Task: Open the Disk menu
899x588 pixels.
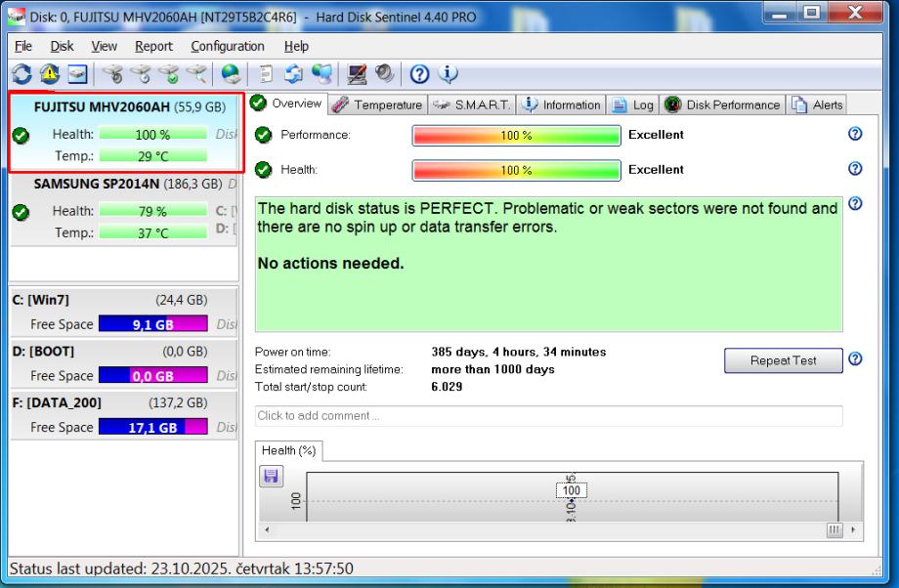Action: [62, 47]
